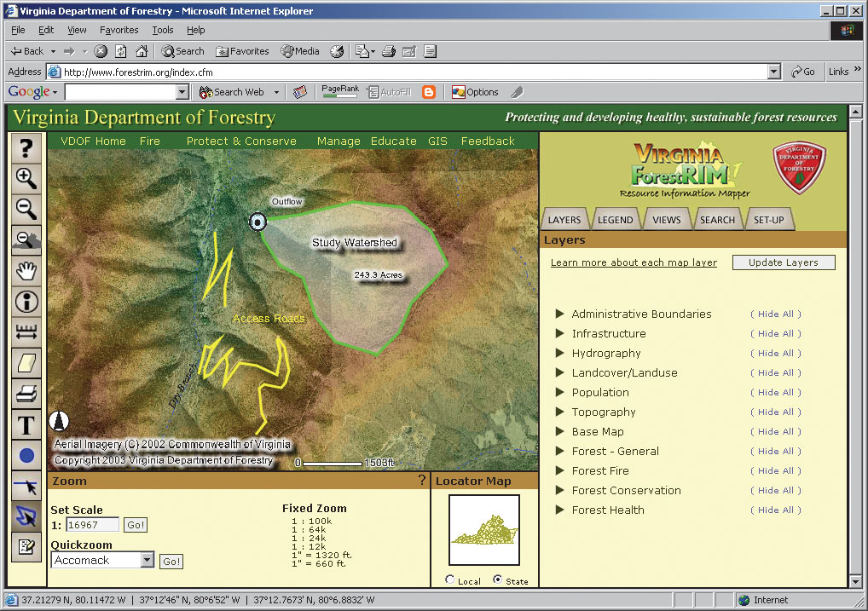Switch to the SEARCH tab

[717, 220]
